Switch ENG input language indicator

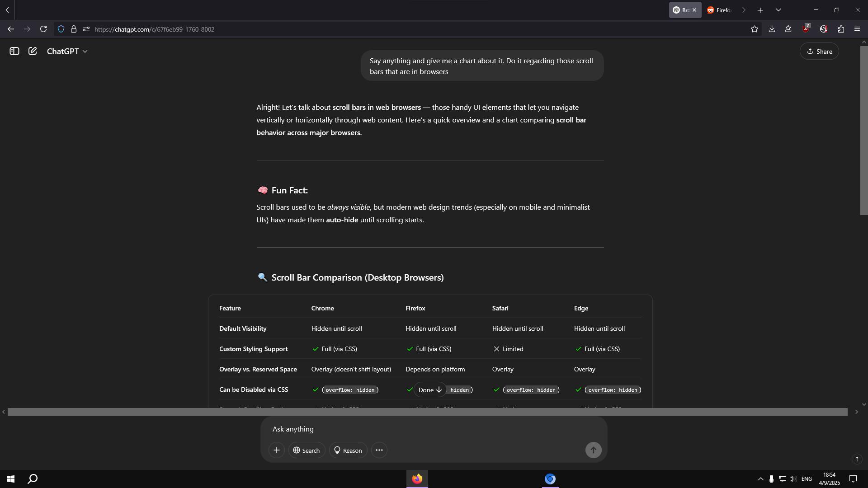coord(807,479)
